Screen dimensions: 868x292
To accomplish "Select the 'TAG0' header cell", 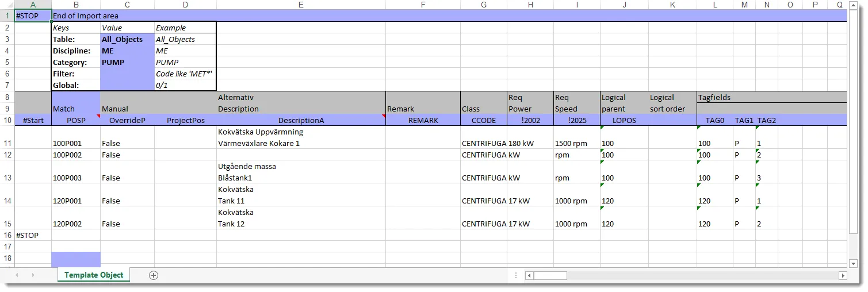I will click(714, 120).
